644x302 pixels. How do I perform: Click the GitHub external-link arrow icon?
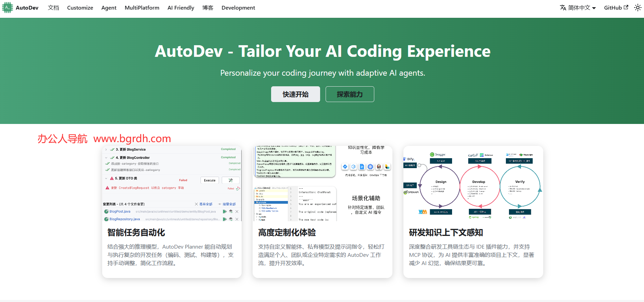click(626, 7)
